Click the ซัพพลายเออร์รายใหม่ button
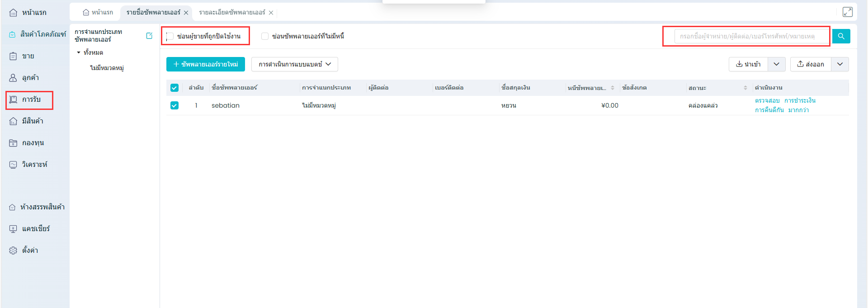The width and height of the screenshot is (868, 308). tap(206, 64)
